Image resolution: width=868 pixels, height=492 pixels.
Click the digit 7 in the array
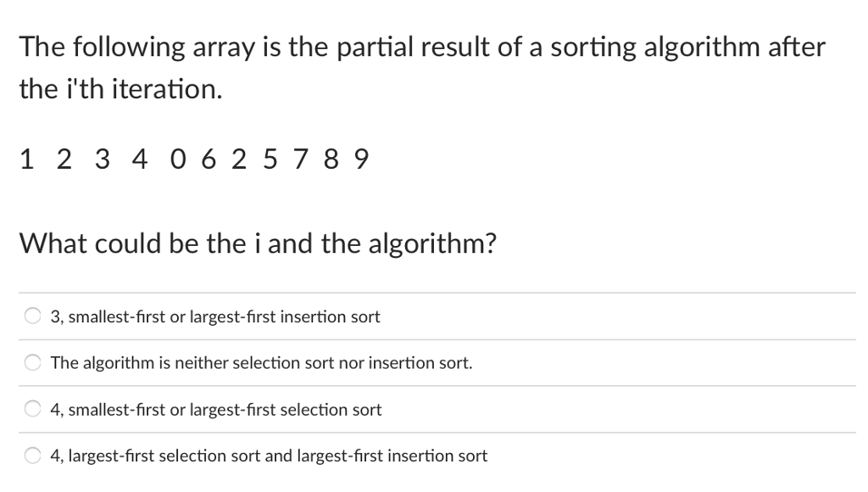click(301, 159)
